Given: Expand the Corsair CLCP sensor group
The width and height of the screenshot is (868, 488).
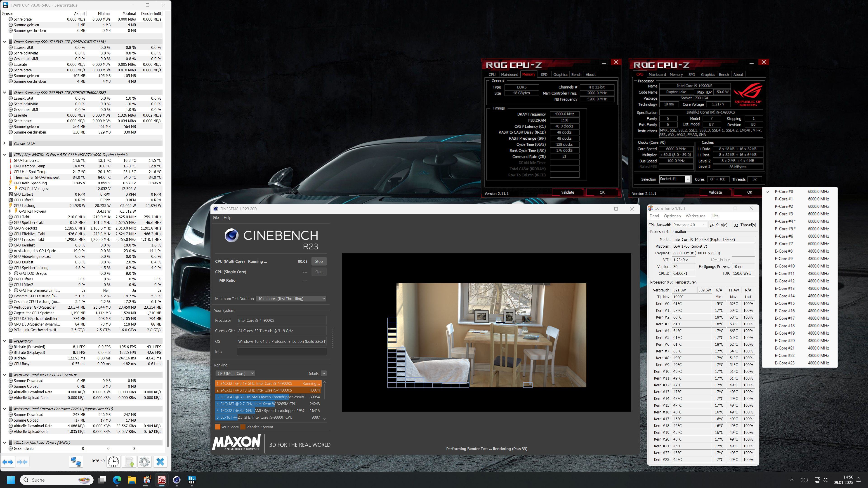Looking at the screenshot, I should 4,143.
